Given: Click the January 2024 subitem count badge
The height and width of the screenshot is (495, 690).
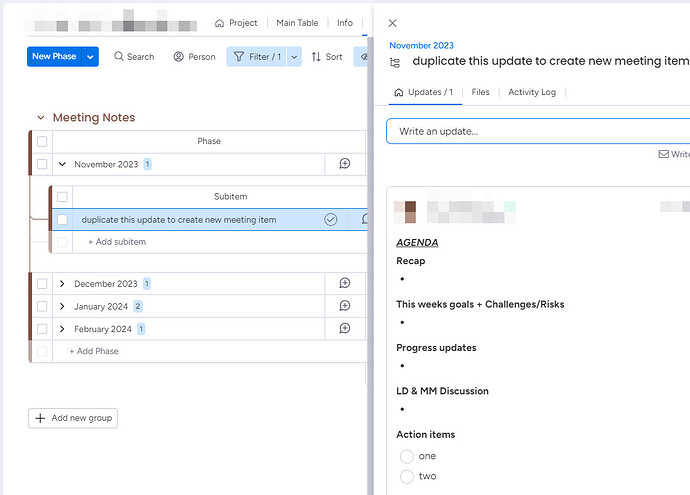Looking at the screenshot, I should 138,306.
